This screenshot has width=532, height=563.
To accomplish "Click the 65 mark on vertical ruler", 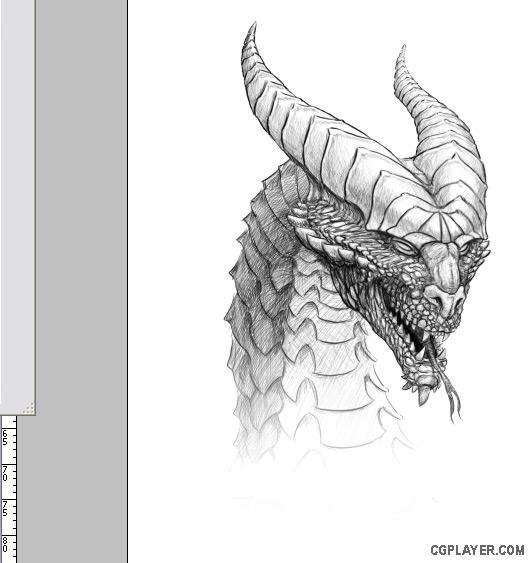I will click(x=5, y=438).
